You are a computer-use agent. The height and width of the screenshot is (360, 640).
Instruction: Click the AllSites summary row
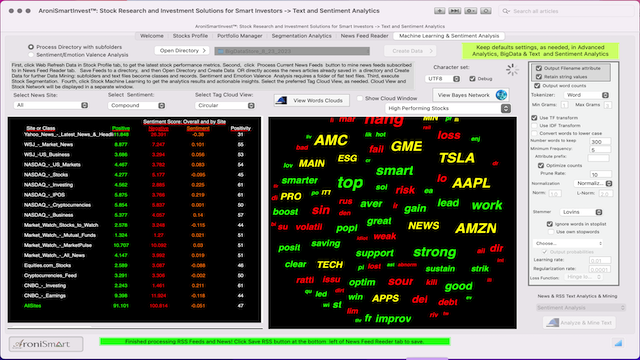tap(134, 306)
